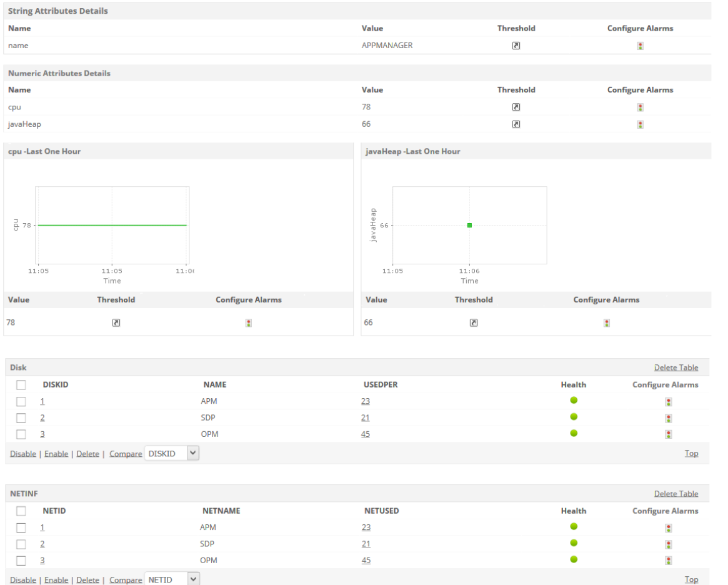Click Delete Table link for NETINF

tap(676, 494)
